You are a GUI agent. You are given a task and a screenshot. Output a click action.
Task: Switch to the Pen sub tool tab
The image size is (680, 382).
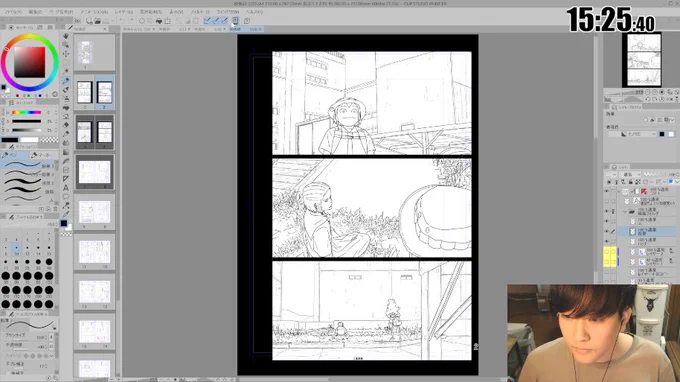(x=14, y=155)
